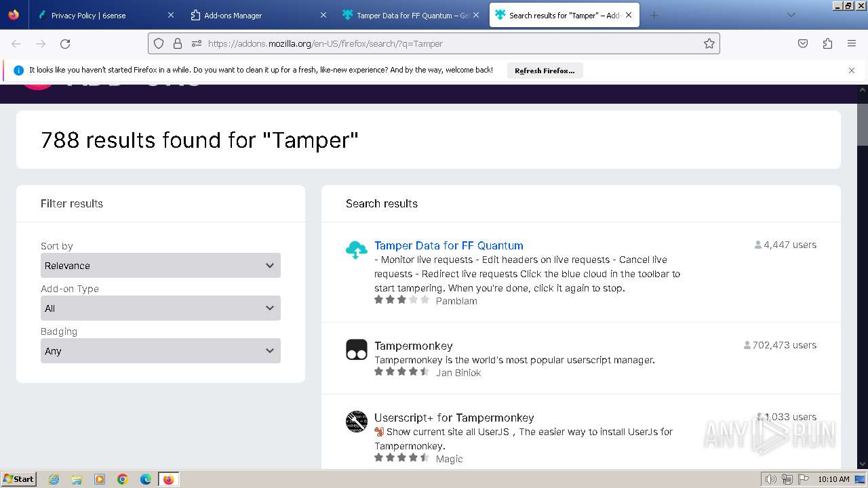Click the Tamper Data star rating
The width and height of the screenshot is (868, 488).
coord(402,300)
